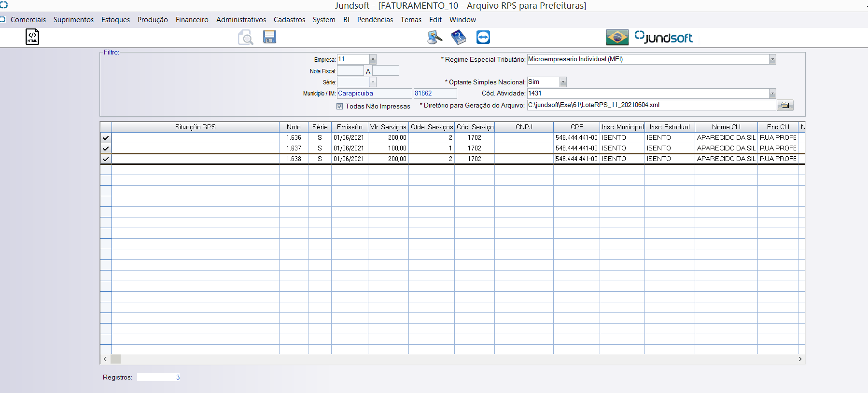The image size is (868, 393).
Task: Click the Diretório para Geração do Arquivo field
Action: coord(651,105)
